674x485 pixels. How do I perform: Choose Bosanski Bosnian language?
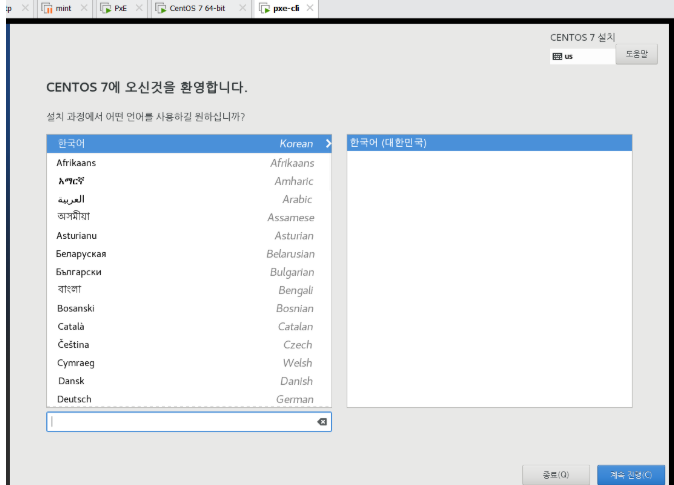pos(189,308)
